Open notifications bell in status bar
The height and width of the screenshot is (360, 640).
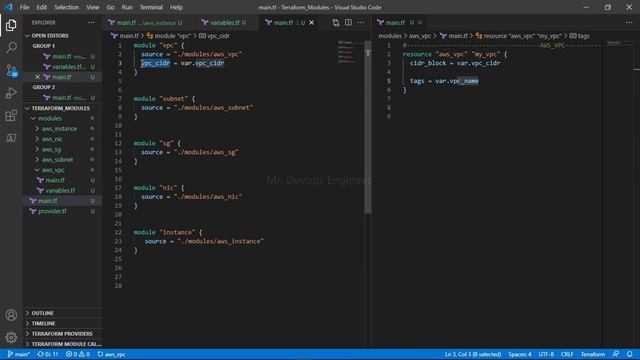[630, 354]
